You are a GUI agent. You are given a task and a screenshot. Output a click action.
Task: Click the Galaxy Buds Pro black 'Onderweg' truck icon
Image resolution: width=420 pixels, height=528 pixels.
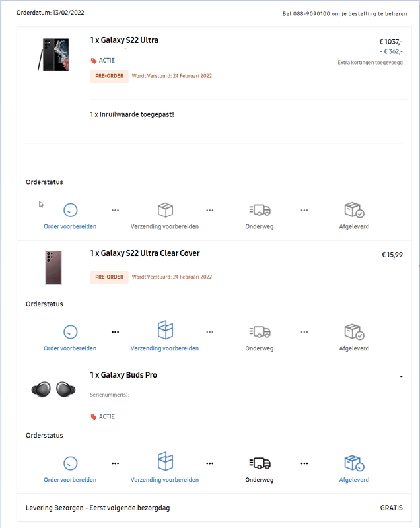pos(260,463)
